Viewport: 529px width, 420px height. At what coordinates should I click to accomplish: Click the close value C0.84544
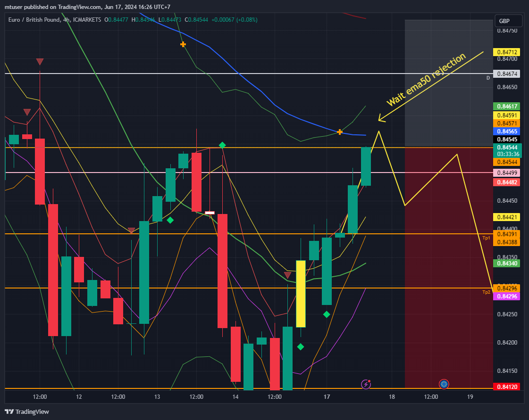[196, 19]
